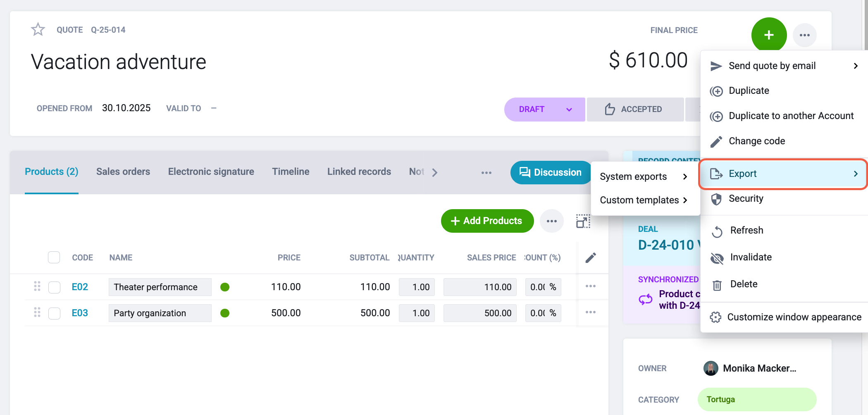Check the E03 row checkbox
This screenshot has width=868, height=415.
[54, 313]
